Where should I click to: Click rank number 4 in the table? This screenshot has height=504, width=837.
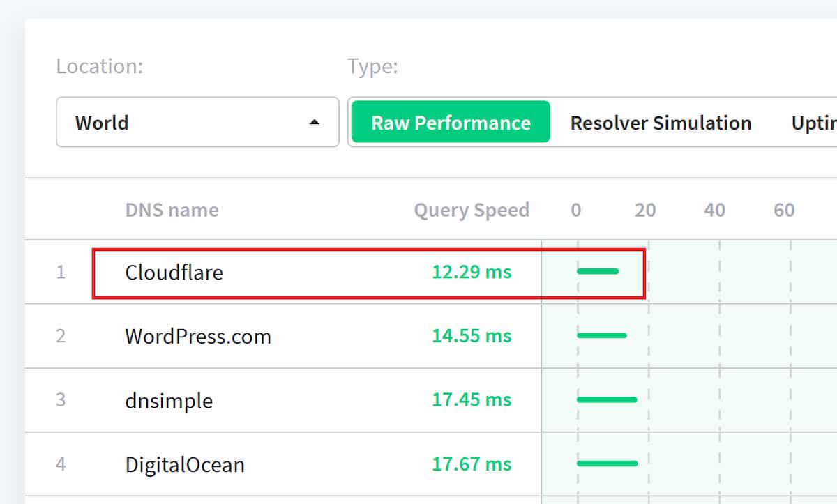click(x=61, y=464)
